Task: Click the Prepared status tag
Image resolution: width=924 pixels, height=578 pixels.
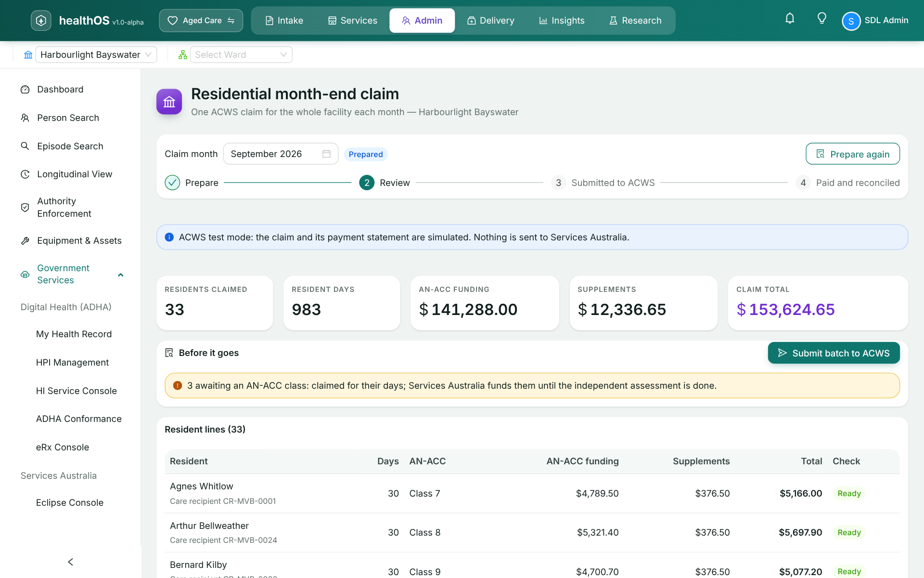Action: click(x=366, y=154)
